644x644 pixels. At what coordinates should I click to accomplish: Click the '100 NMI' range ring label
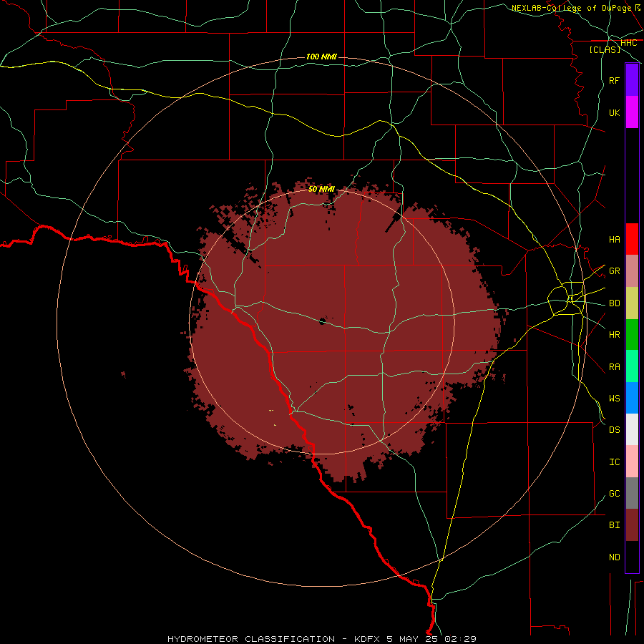click(321, 57)
